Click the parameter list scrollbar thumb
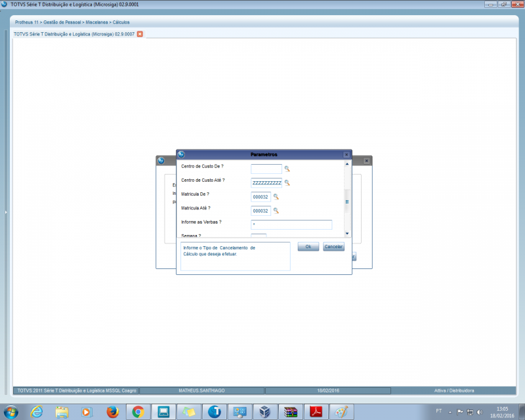525x420 pixels. [x=347, y=201]
